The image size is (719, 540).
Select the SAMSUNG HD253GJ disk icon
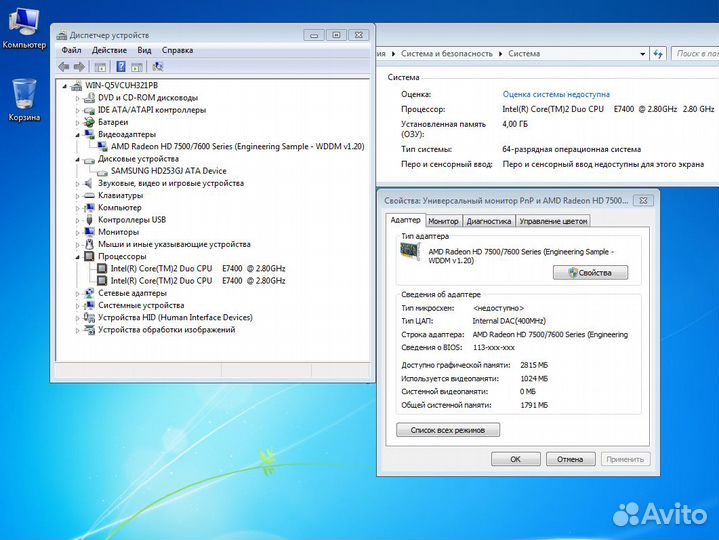pyautogui.click(x=102, y=171)
